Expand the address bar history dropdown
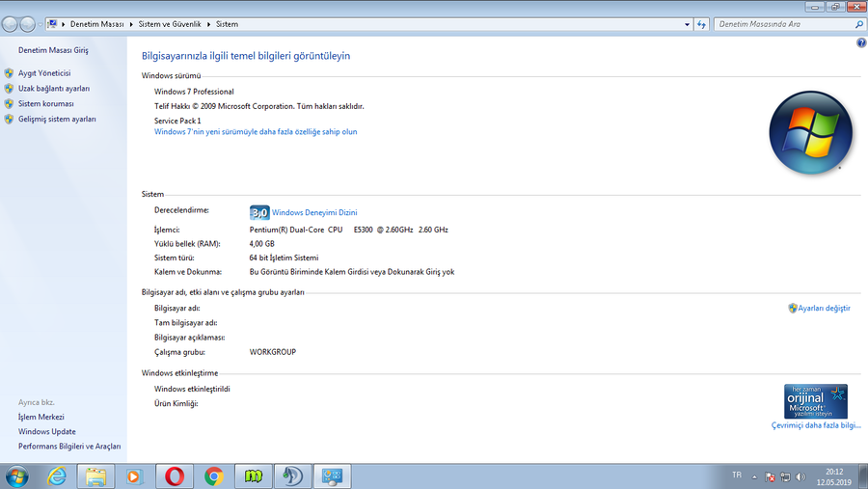 (687, 24)
